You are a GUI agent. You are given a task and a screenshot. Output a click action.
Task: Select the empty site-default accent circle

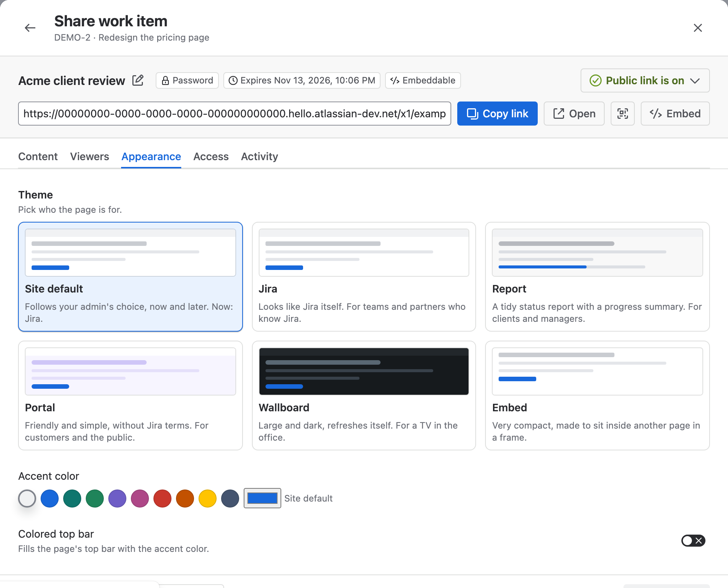27,499
